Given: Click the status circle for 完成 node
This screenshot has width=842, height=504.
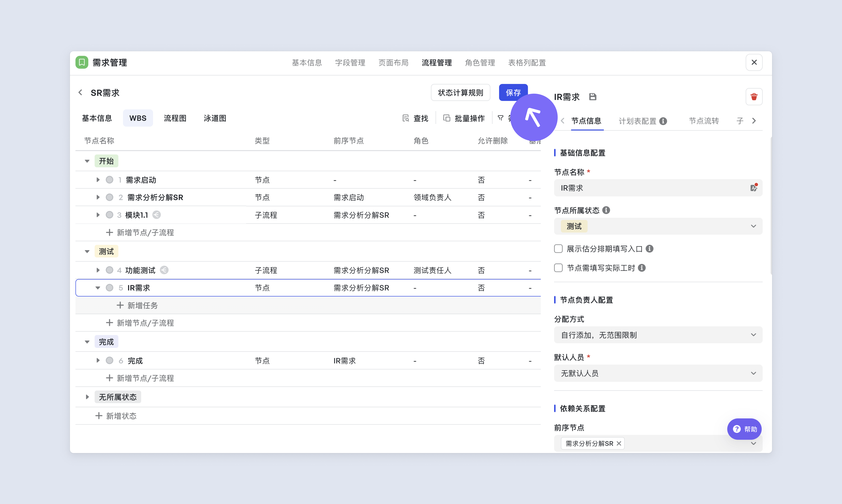Looking at the screenshot, I should tap(109, 360).
